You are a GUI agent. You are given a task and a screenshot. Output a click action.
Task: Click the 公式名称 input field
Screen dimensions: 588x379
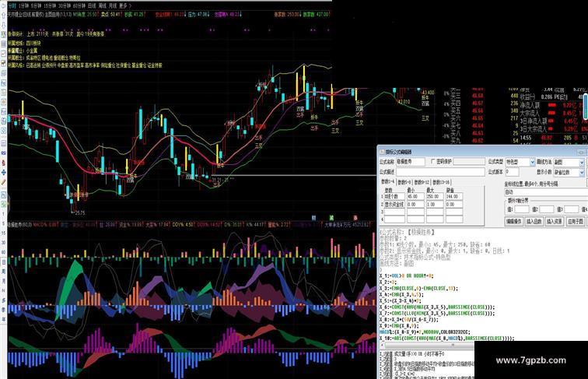click(411, 162)
